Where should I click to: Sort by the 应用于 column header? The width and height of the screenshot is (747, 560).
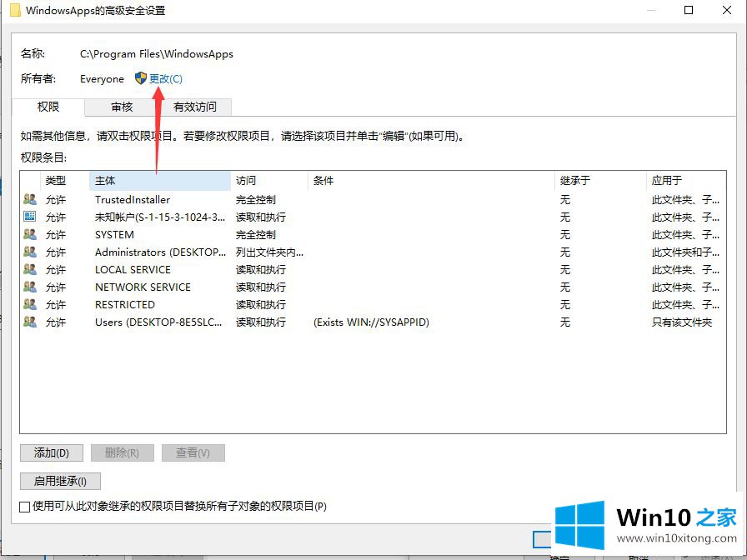[x=686, y=181]
